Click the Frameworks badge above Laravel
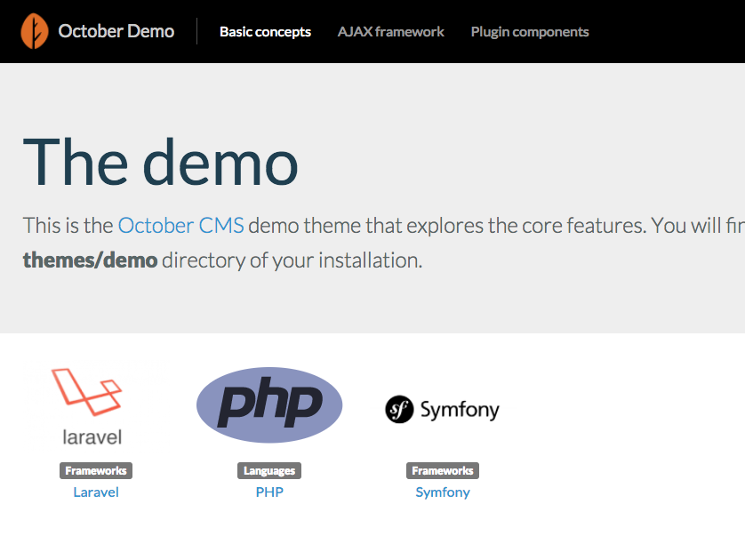 (x=96, y=471)
